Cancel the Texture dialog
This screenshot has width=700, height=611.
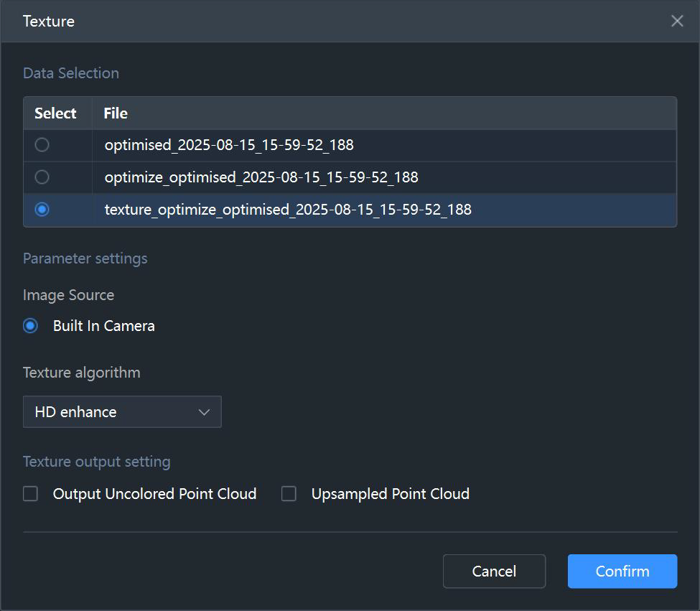(494, 572)
